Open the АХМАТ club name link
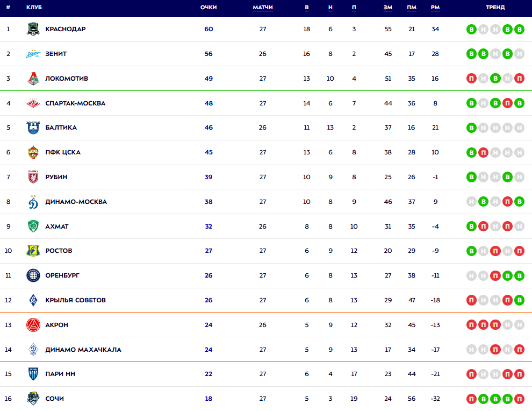 coord(57,226)
